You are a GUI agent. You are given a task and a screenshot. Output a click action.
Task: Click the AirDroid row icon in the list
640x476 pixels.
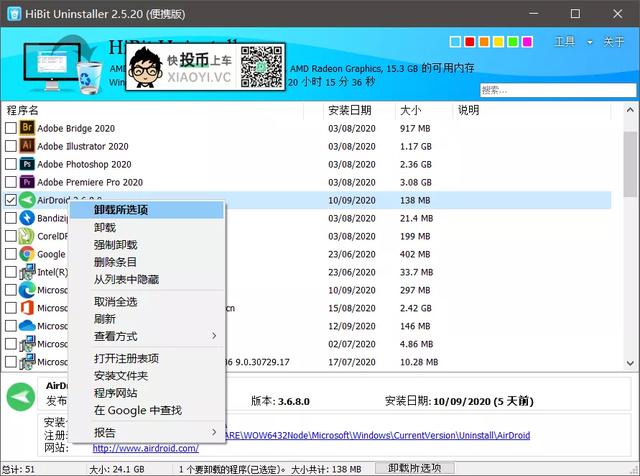[x=27, y=200]
